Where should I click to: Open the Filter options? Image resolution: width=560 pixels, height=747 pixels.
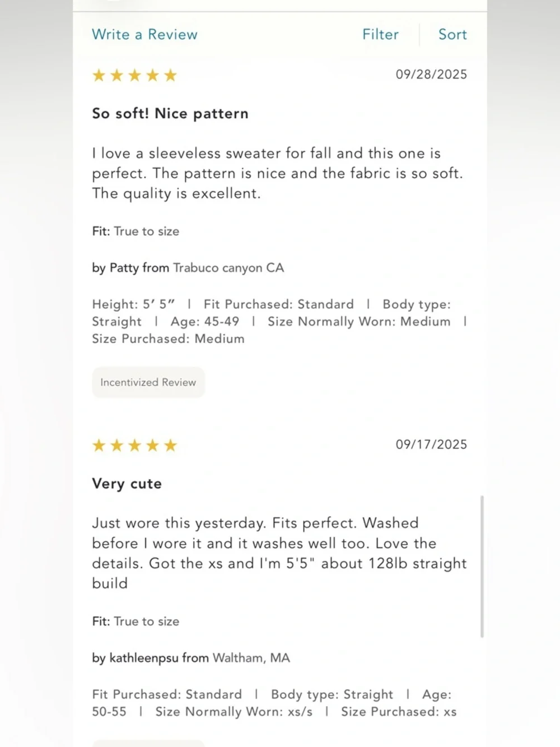click(x=380, y=35)
